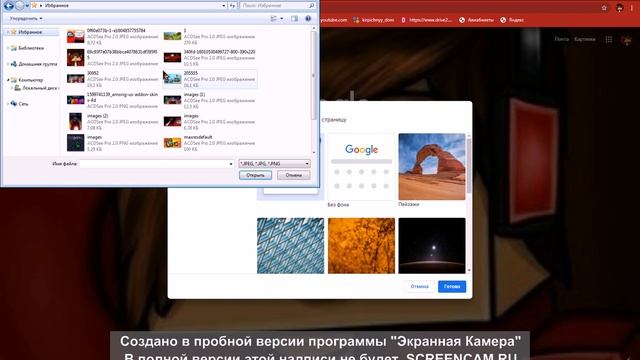Expand the address bar history dropdown
The height and width of the screenshot is (360, 640).
(x=224, y=6)
